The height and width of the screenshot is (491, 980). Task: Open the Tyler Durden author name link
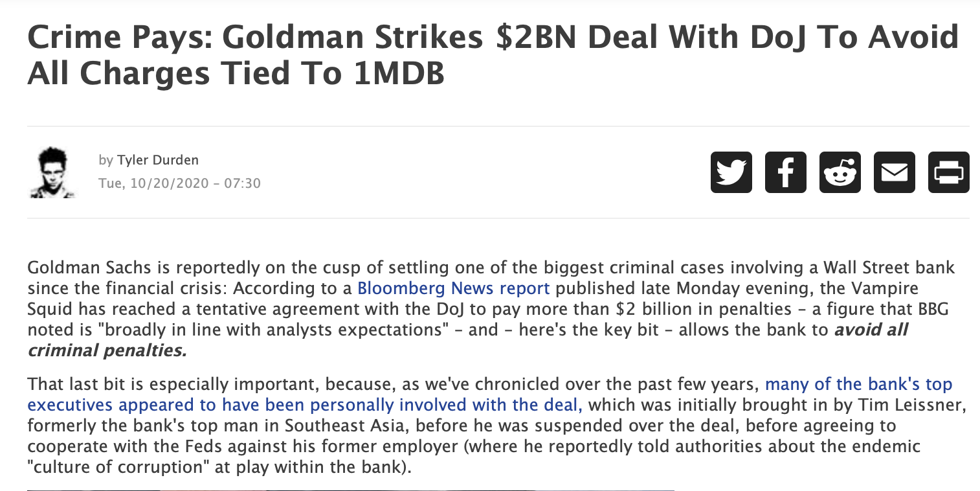158,160
